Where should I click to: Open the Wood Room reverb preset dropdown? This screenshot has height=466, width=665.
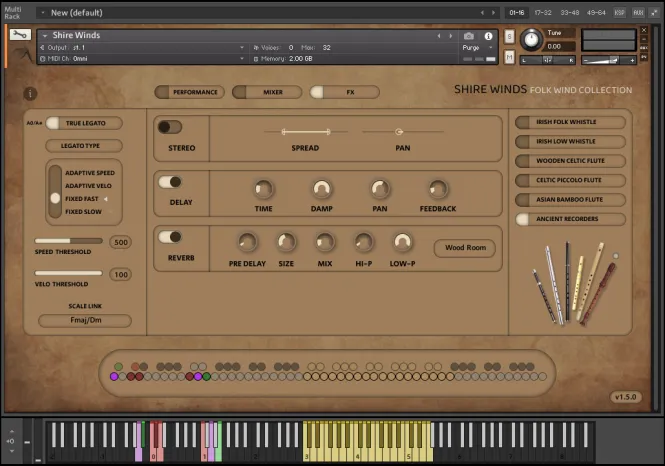465,248
